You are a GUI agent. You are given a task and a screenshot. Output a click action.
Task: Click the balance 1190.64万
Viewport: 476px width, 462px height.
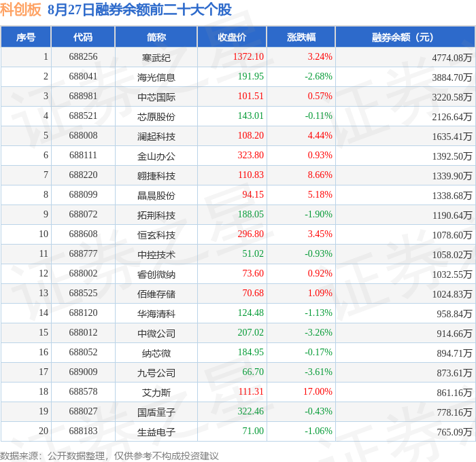(452, 215)
